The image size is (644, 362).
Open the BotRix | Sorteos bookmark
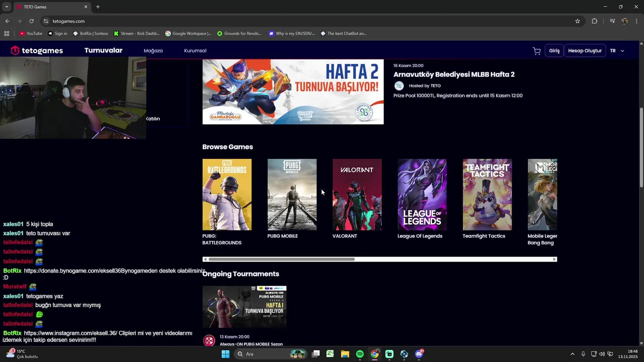pos(91,34)
